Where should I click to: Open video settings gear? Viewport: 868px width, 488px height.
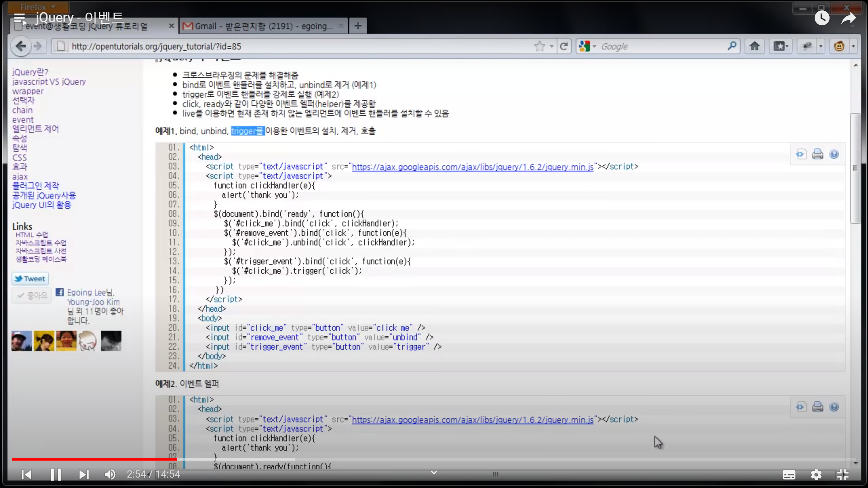point(816,474)
